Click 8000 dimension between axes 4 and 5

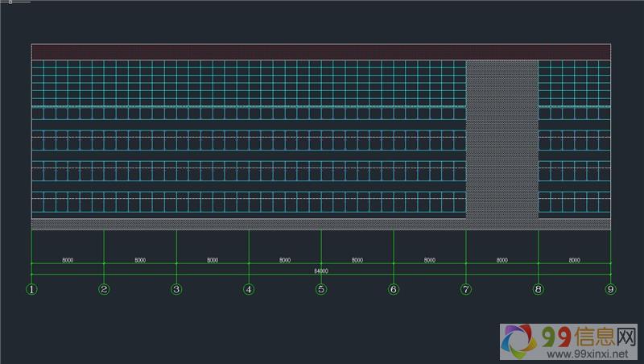[x=285, y=260]
